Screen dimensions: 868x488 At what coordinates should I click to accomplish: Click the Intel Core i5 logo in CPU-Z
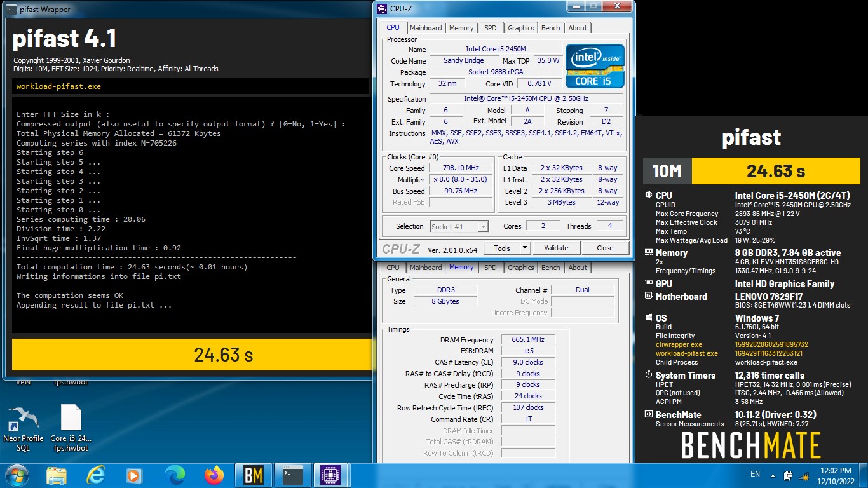[x=595, y=66]
